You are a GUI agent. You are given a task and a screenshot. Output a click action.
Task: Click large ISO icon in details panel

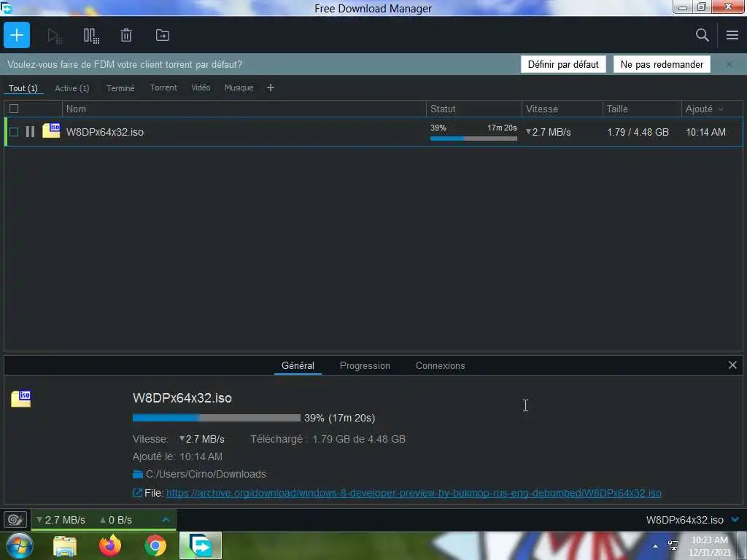coord(21,399)
